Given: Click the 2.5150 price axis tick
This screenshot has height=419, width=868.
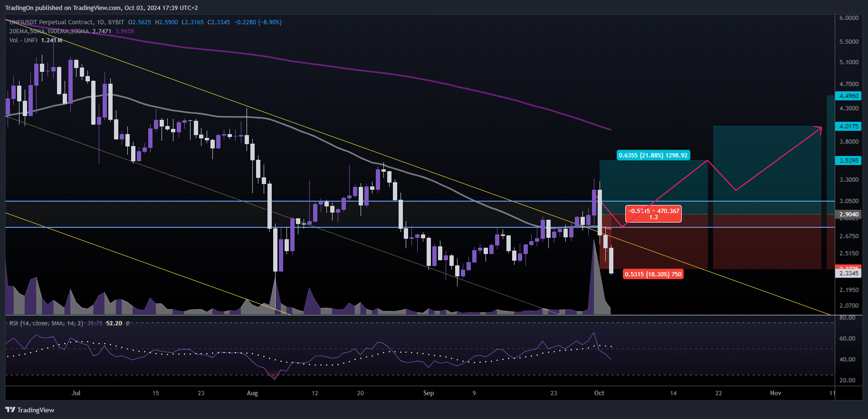Looking at the screenshot, I should pos(849,253).
